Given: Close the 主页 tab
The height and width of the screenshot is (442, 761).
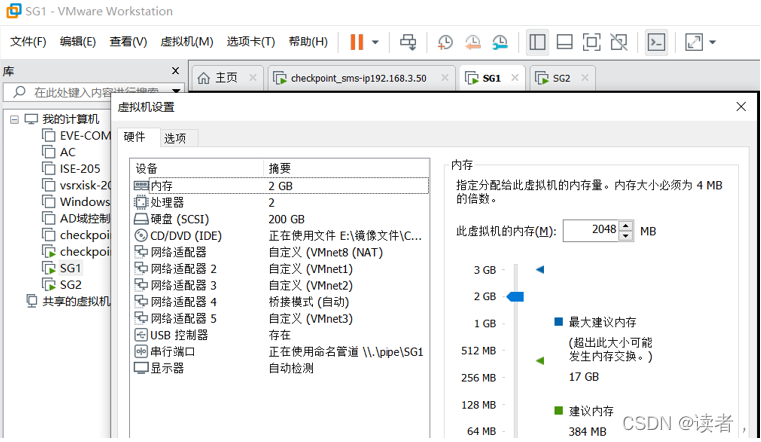Looking at the screenshot, I should [x=253, y=78].
